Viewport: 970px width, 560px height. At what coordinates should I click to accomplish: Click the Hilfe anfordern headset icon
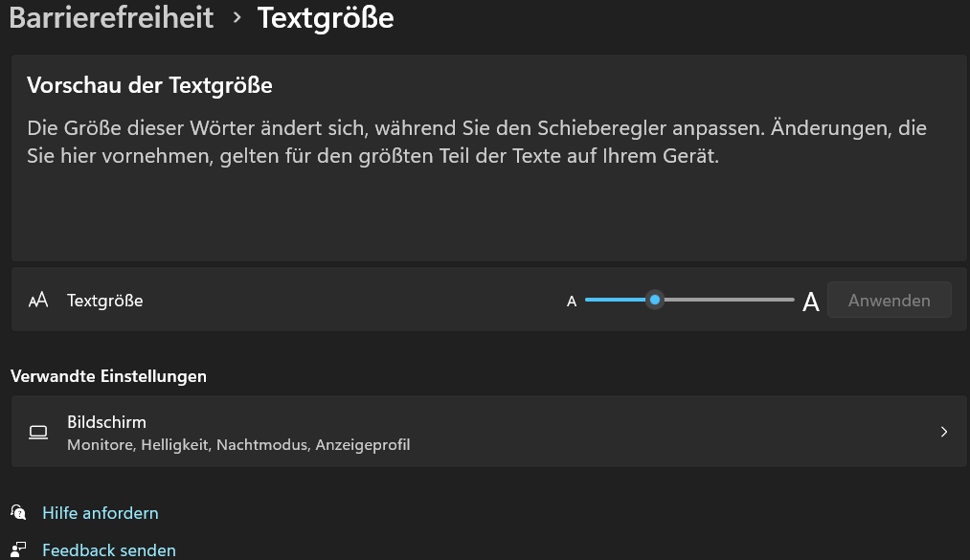[x=18, y=512]
